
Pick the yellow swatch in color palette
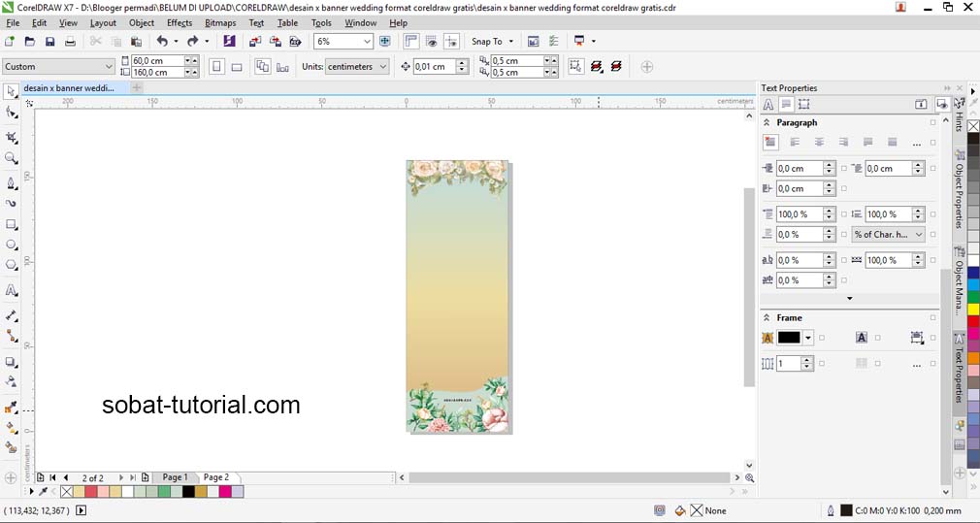click(973, 309)
